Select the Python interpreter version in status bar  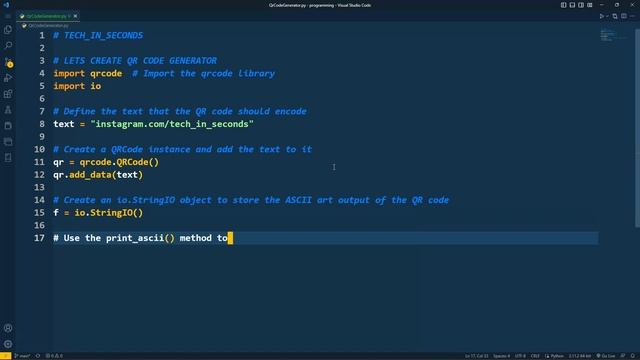pos(580,356)
